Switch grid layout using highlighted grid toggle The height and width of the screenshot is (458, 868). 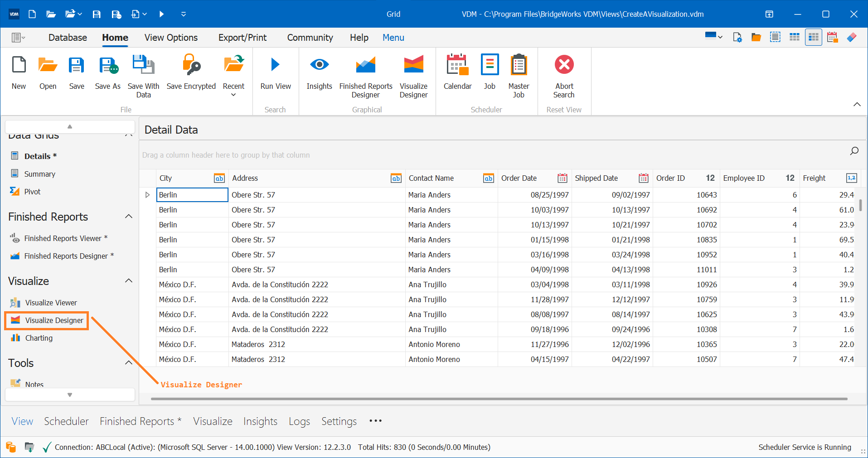tap(814, 37)
